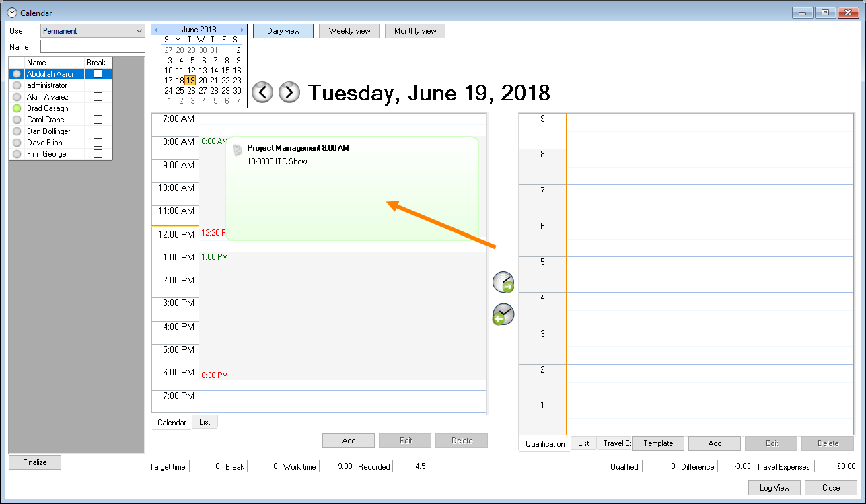Screen dimensions: 866x504
Task: Click the Name search input field
Action: 93,47
